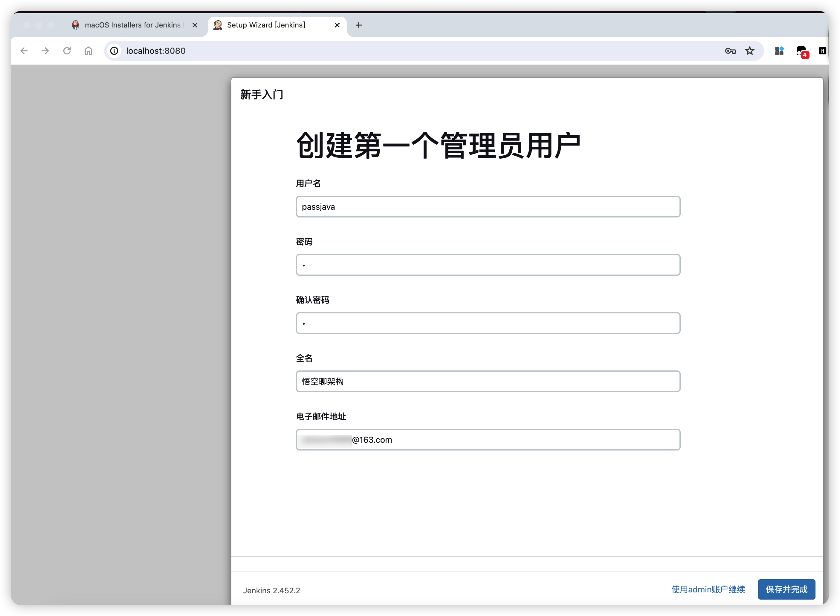Click the browser back arrow

coord(24,51)
